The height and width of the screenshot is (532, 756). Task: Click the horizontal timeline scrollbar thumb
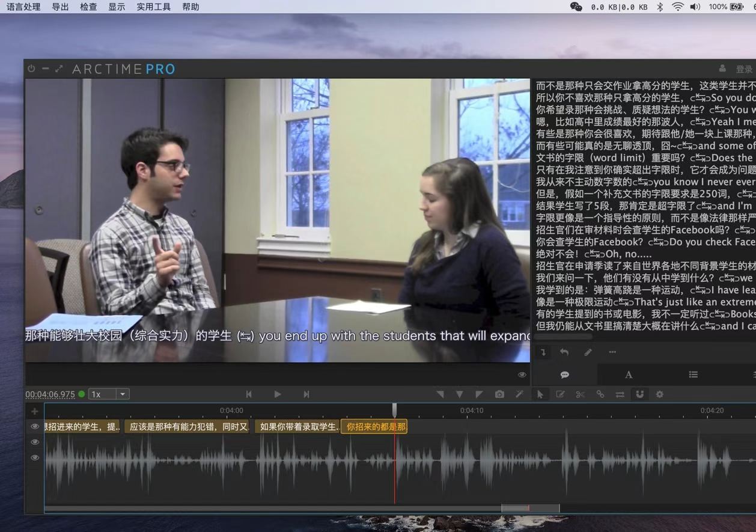pyautogui.click(x=530, y=509)
